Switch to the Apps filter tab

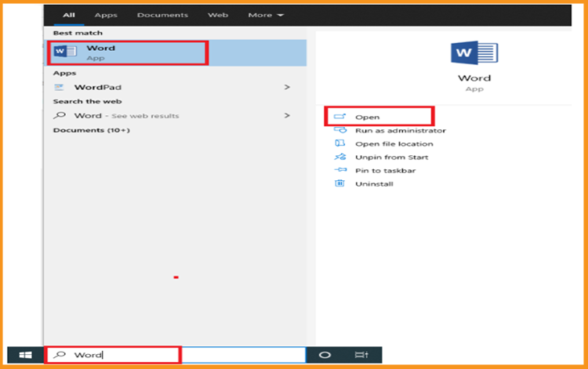click(x=106, y=15)
